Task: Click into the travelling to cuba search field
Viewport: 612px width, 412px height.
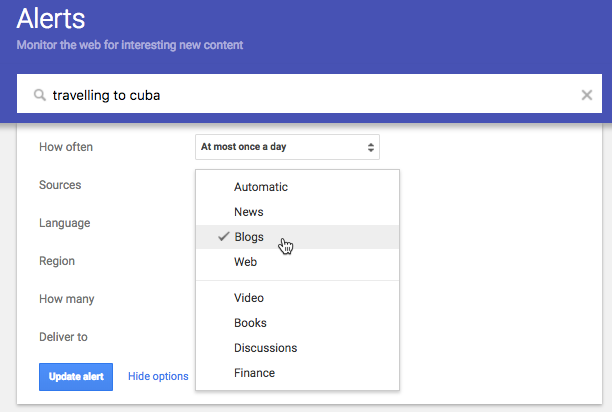Action: coord(309,94)
